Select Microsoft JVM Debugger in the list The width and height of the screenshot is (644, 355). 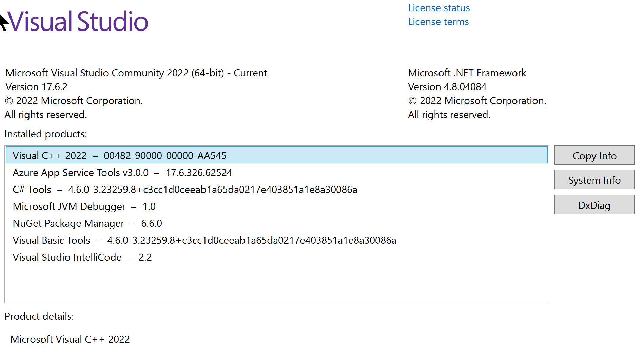pyautogui.click(x=84, y=206)
